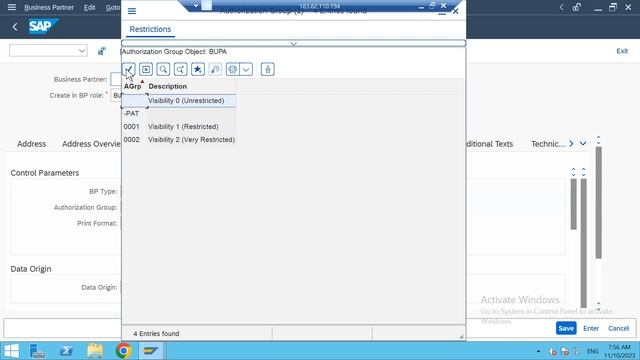Show next tabs with the right arrow
This screenshot has width=640, height=360.
[571, 144]
